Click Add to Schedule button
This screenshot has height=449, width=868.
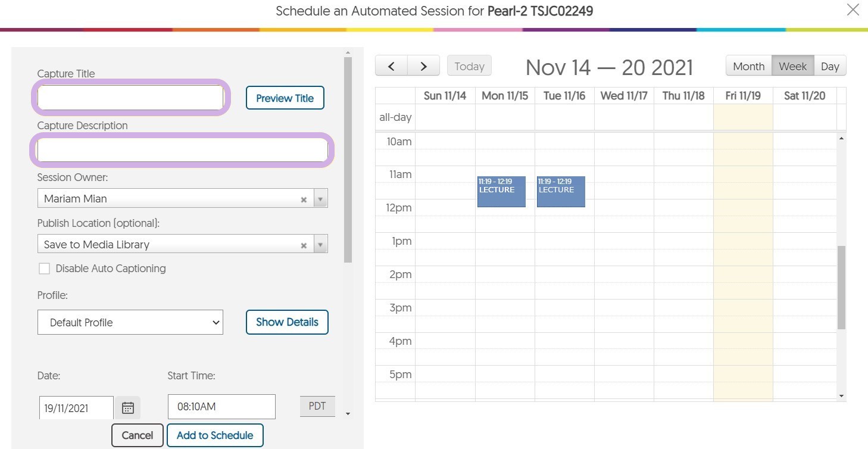pyautogui.click(x=215, y=435)
